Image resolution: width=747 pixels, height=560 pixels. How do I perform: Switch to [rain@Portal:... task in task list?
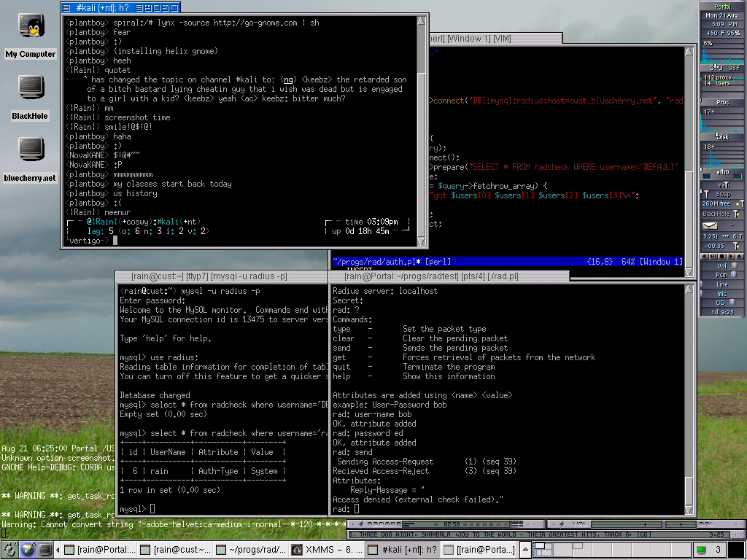pos(99,550)
